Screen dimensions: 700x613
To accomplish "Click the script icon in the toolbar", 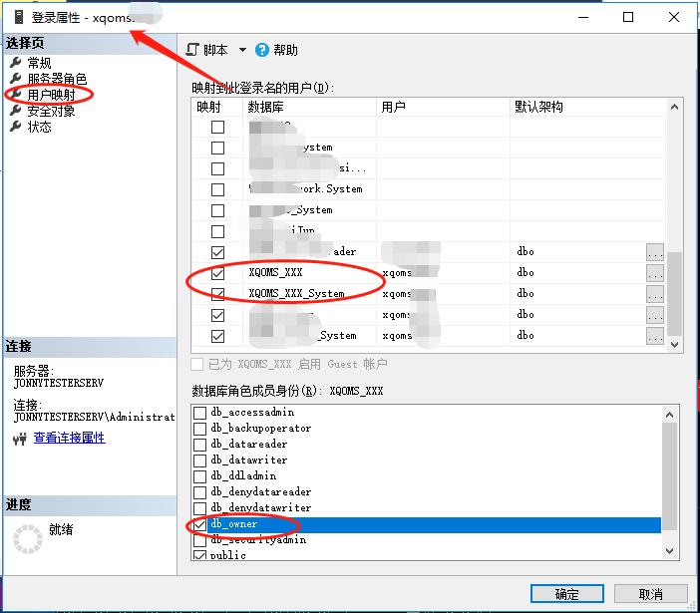I will coord(193,50).
